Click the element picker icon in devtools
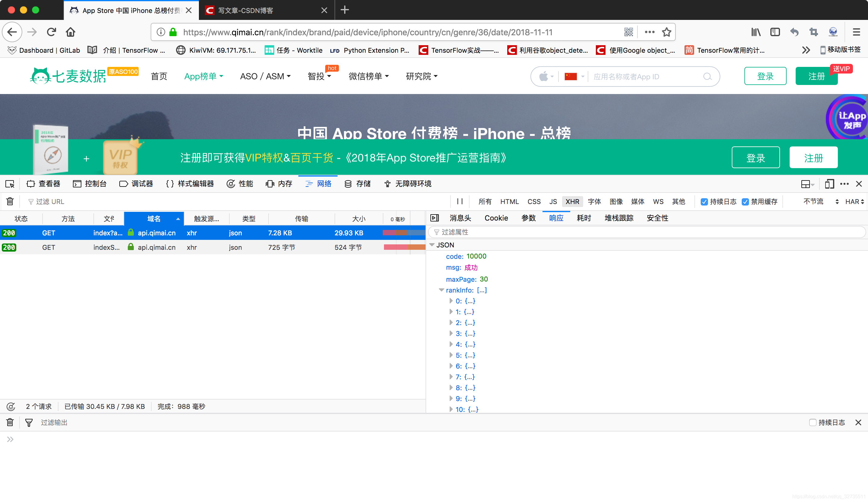 (10, 184)
